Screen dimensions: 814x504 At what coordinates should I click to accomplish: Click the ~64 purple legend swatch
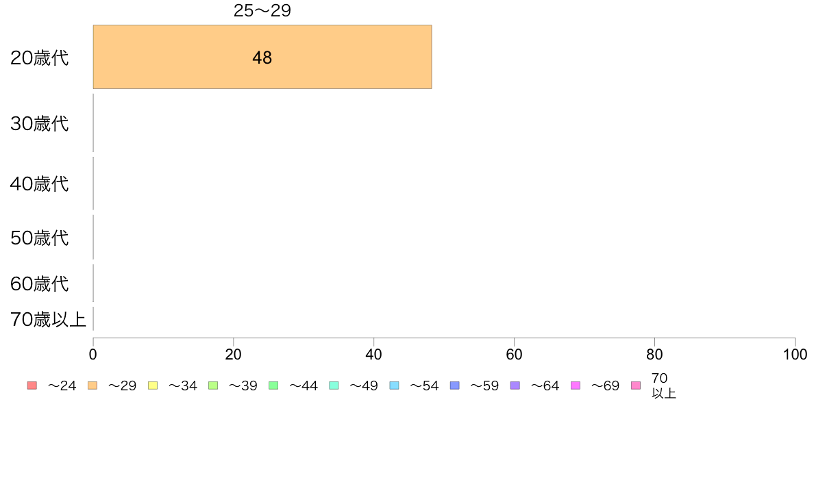(515, 386)
